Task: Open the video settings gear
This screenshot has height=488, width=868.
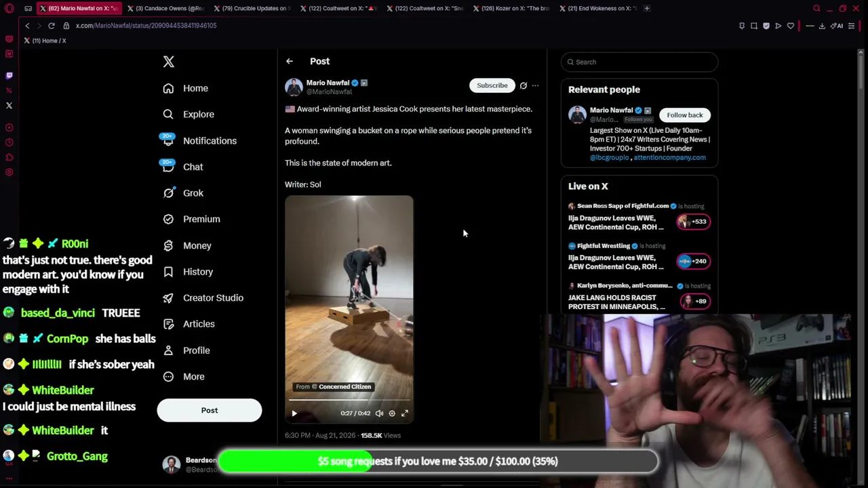Action: point(392,413)
